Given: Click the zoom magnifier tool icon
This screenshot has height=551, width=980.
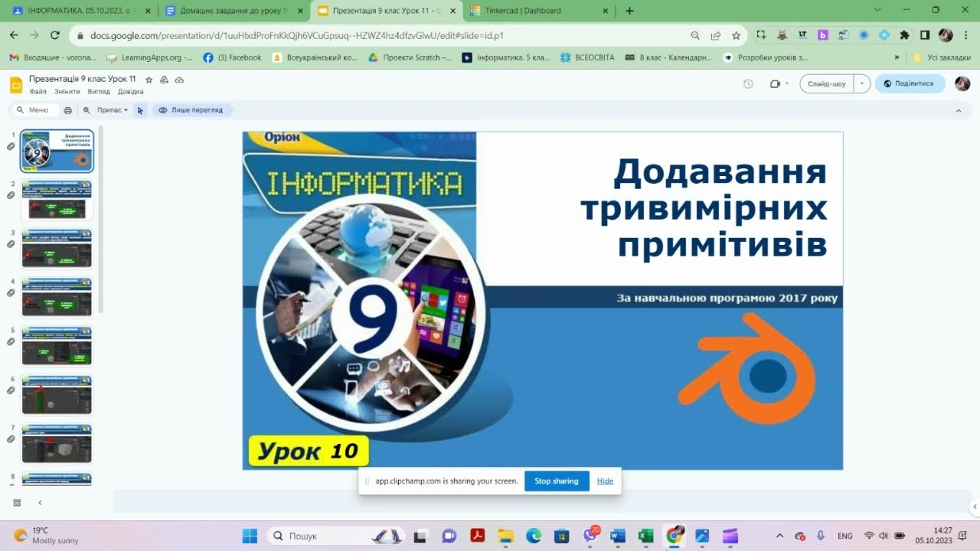Looking at the screenshot, I should [87, 110].
